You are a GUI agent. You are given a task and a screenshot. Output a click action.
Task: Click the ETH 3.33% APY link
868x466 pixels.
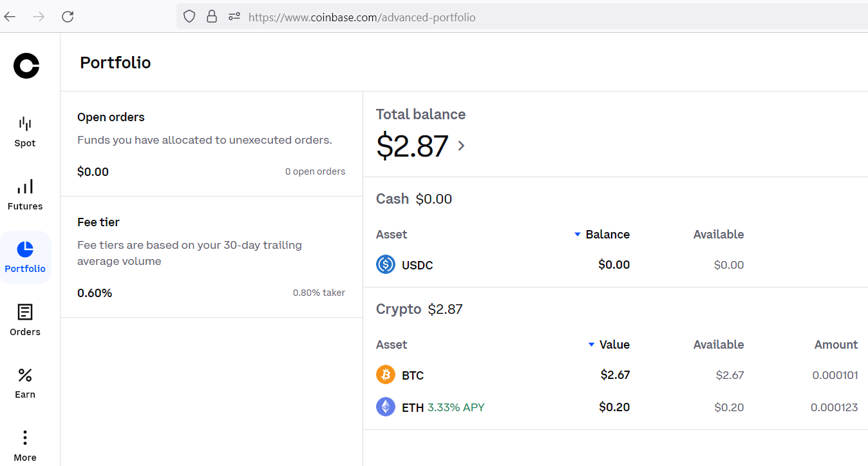pyautogui.click(x=456, y=407)
